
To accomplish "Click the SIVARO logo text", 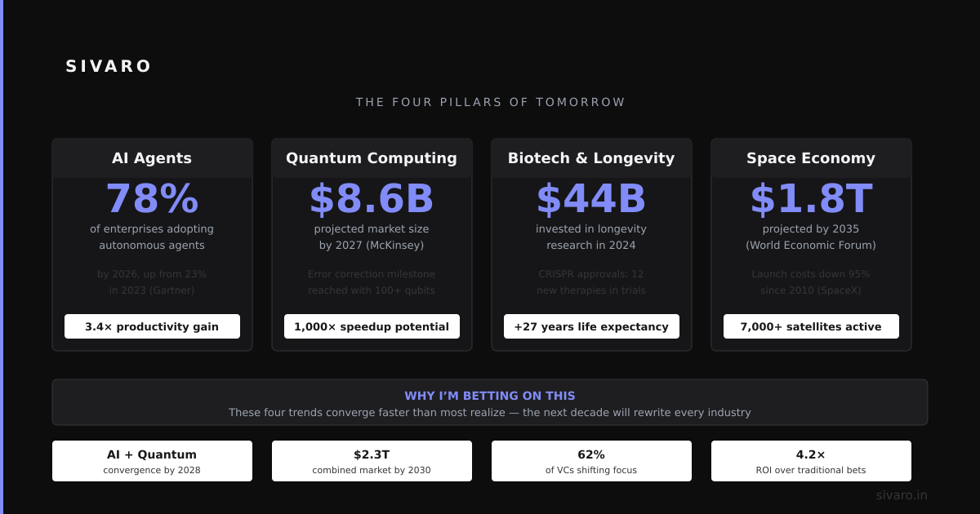I will (x=109, y=66).
